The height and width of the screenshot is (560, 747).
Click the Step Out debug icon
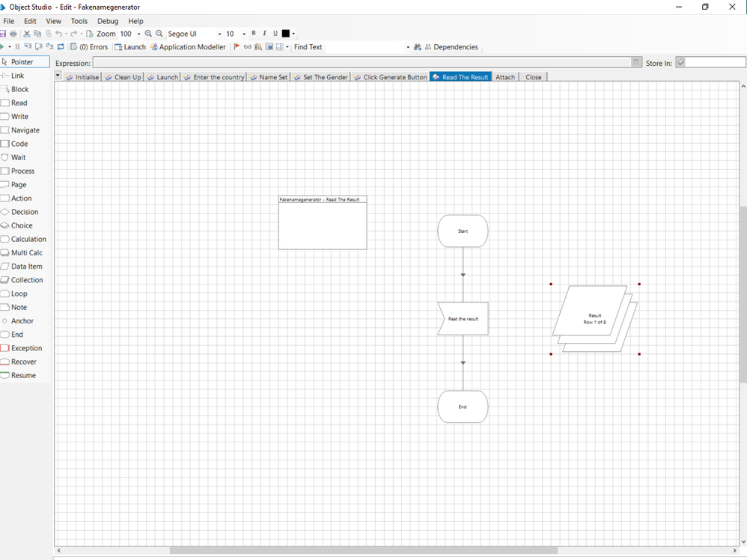click(49, 46)
